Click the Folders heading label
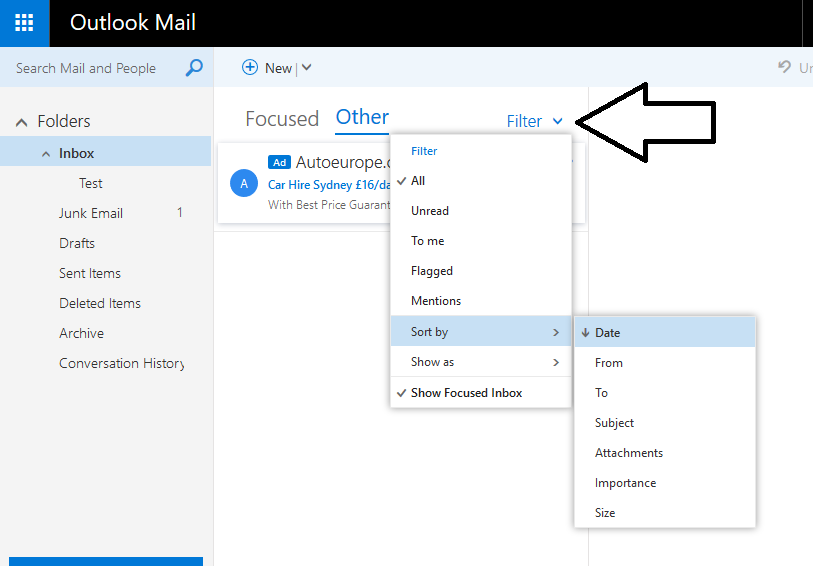Viewport: 813px width, 566px height. (x=64, y=121)
